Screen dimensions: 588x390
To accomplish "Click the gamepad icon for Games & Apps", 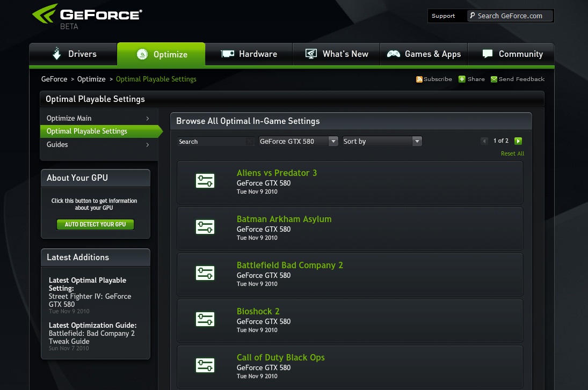I will (394, 54).
